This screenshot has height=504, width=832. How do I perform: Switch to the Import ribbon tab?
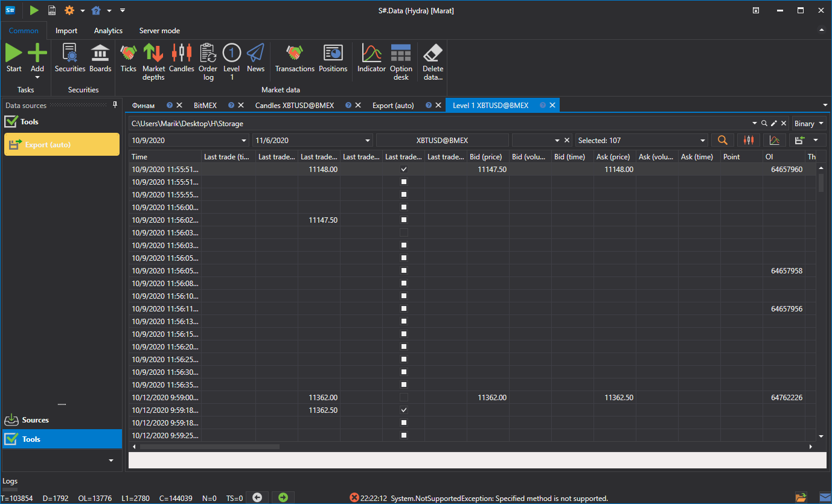pos(66,31)
